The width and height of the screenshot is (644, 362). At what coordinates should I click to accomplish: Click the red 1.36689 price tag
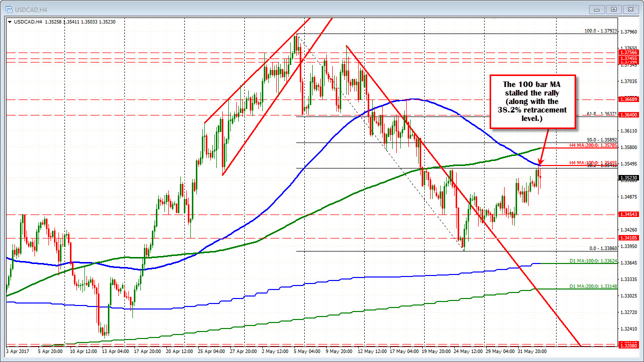coord(628,99)
